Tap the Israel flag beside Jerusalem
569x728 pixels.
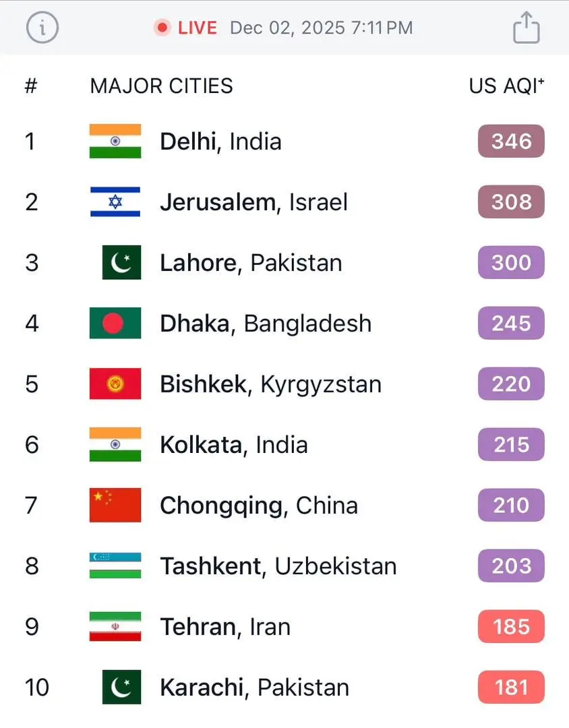115,202
